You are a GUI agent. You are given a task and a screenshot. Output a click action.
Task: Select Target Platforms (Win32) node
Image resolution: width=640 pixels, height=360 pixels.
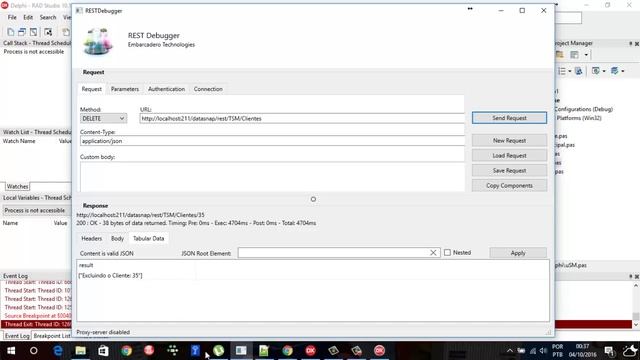pyautogui.click(x=579, y=118)
